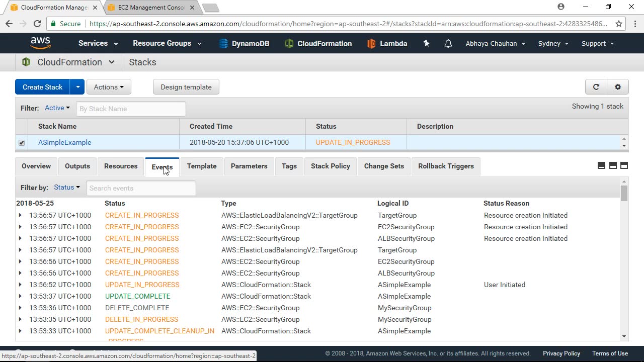Refresh the stack list
Viewport: 644px width, 362px height.
[596, 87]
